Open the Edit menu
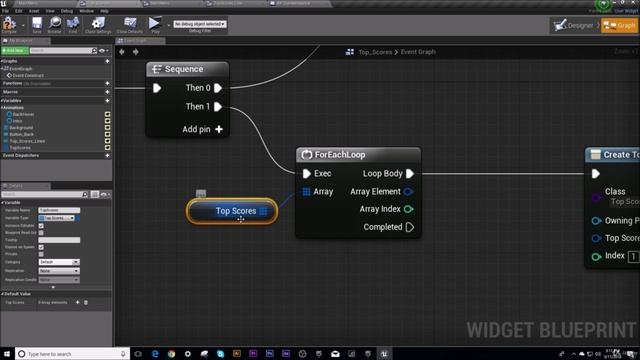Screen dimensions: 640x360 tap(19, 11)
